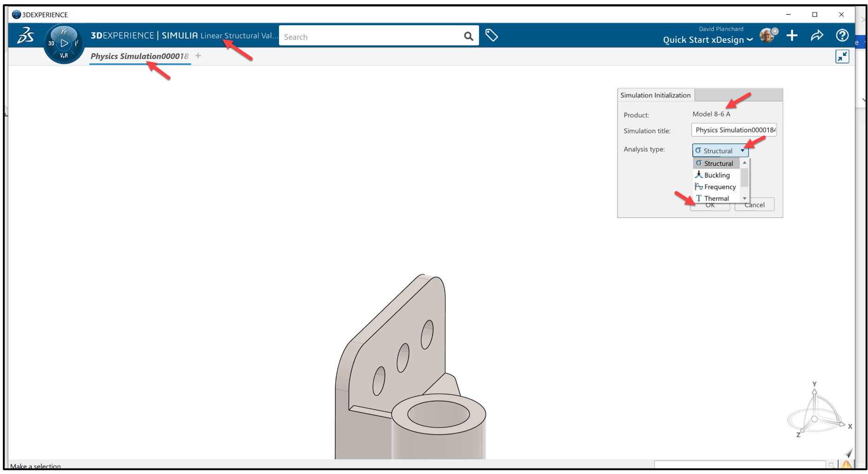Screen dimensions: 868x474
Task: Click the warning triangle in the status bar
Action: tap(846, 464)
